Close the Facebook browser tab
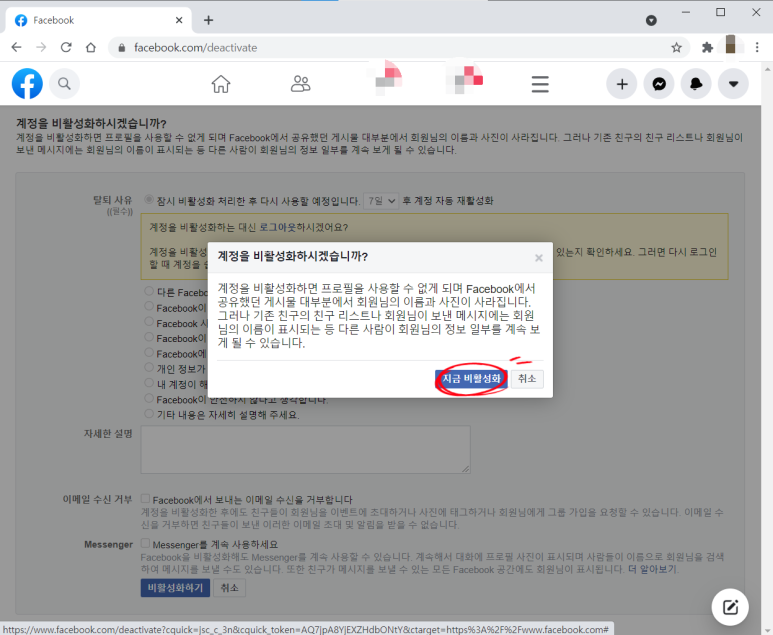Screen dimensions: 773x635 point(179,20)
